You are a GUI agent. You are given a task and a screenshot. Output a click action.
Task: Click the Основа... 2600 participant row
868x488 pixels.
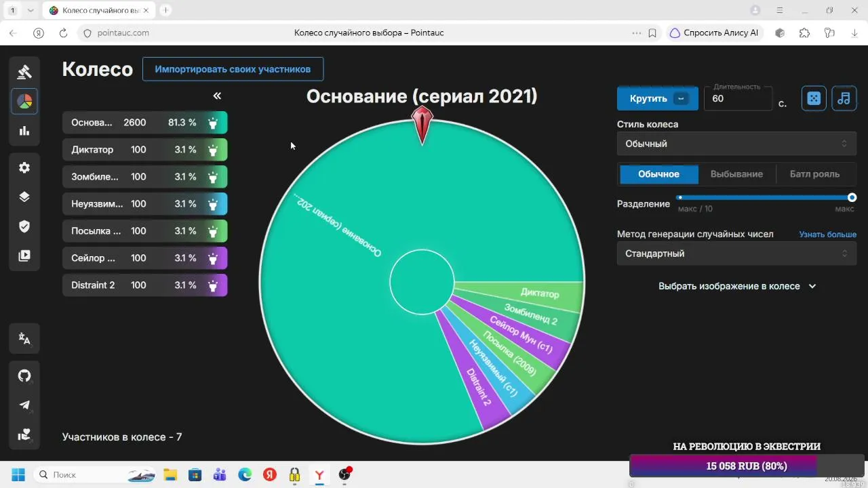[144, 123]
